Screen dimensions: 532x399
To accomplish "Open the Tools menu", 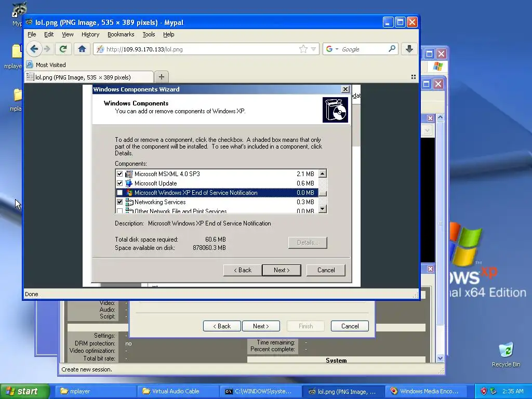I will pyautogui.click(x=149, y=34).
